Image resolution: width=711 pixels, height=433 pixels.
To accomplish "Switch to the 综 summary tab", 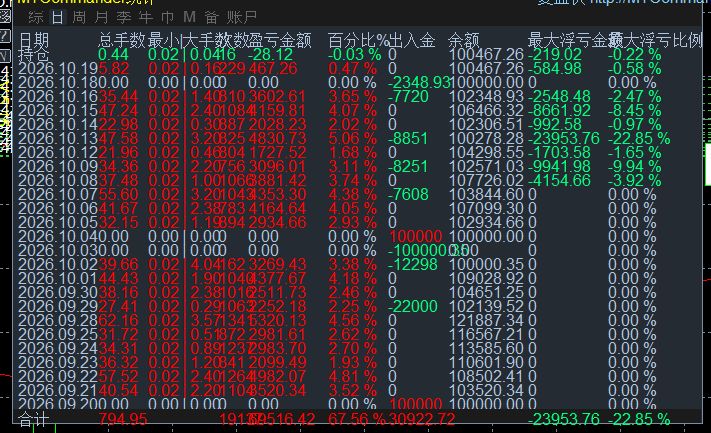I will (35, 18).
